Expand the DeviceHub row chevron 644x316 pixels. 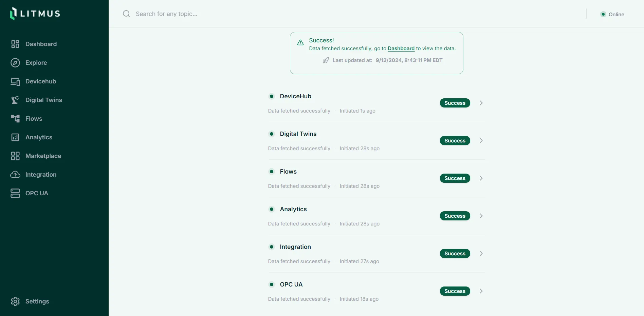481,103
